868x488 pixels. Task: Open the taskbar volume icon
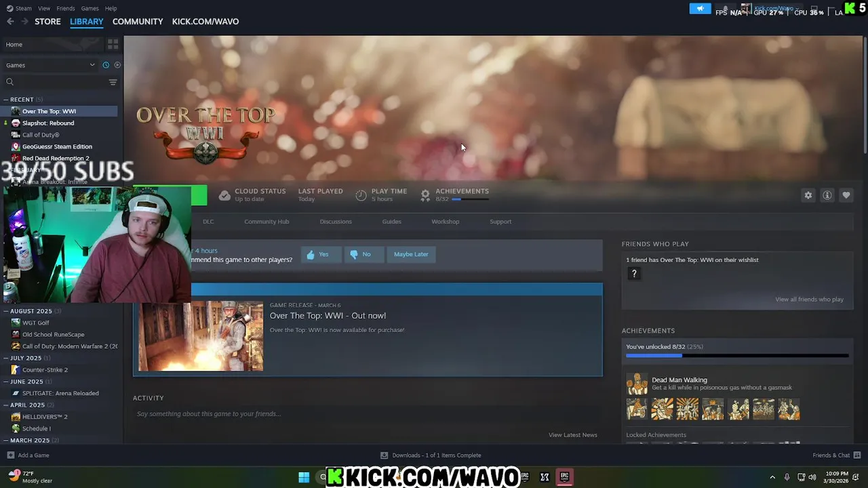(x=812, y=477)
